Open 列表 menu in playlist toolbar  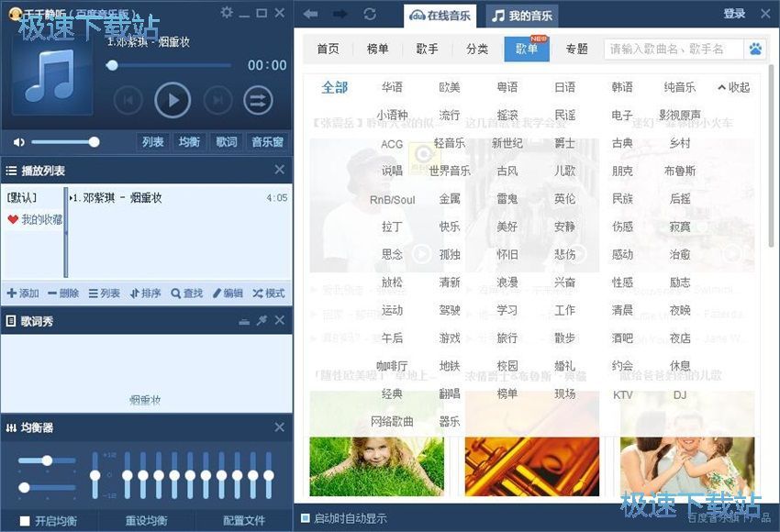[104, 294]
